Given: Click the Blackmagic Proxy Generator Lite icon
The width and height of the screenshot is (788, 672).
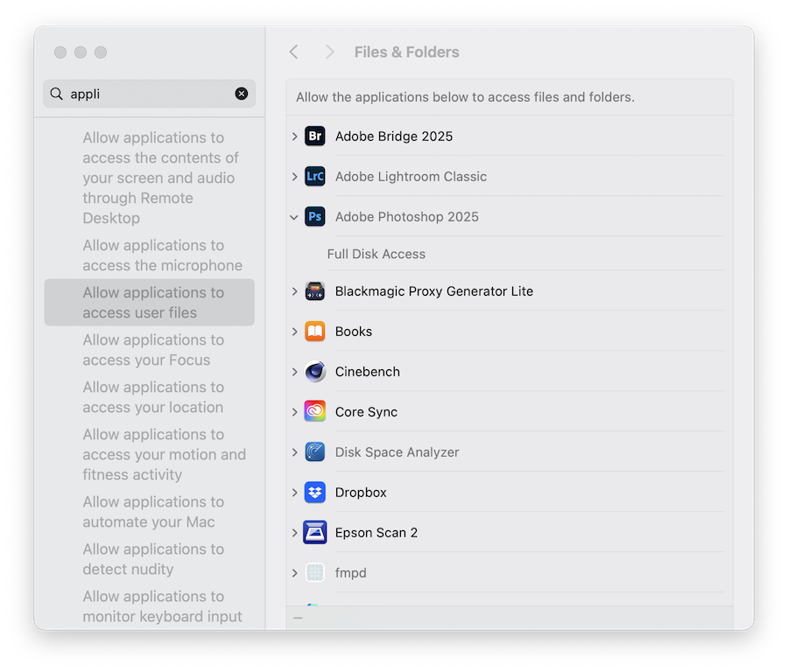Looking at the screenshot, I should tap(314, 290).
